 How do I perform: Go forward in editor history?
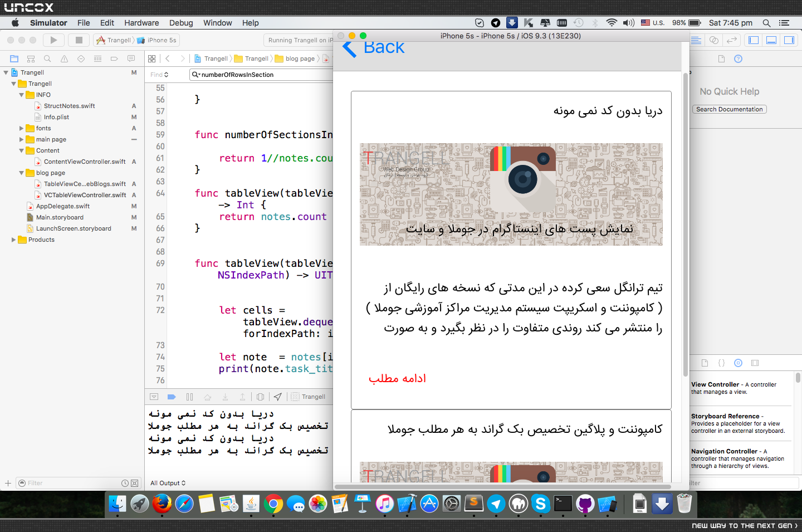(x=182, y=58)
